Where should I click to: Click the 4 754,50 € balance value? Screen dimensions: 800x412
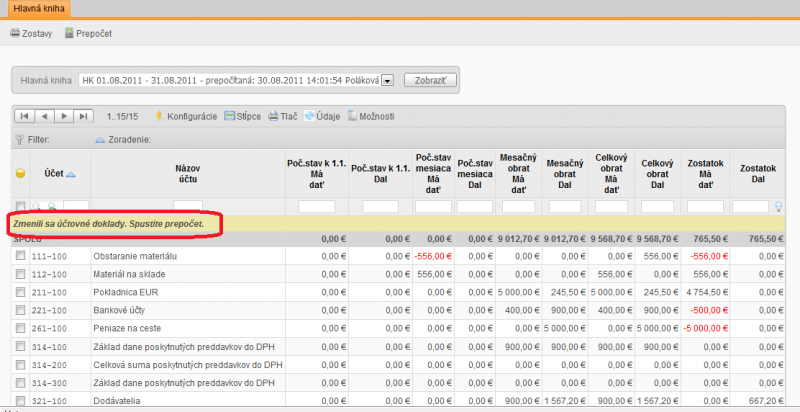(x=708, y=292)
